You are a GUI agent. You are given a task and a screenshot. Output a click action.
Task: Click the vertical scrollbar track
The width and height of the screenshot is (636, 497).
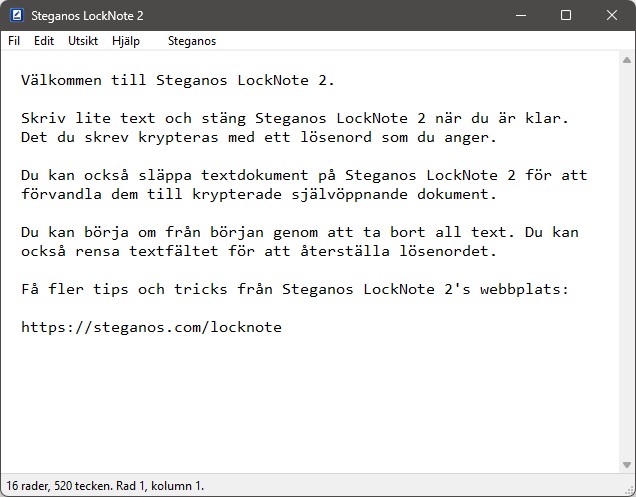click(x=627, y=262)
